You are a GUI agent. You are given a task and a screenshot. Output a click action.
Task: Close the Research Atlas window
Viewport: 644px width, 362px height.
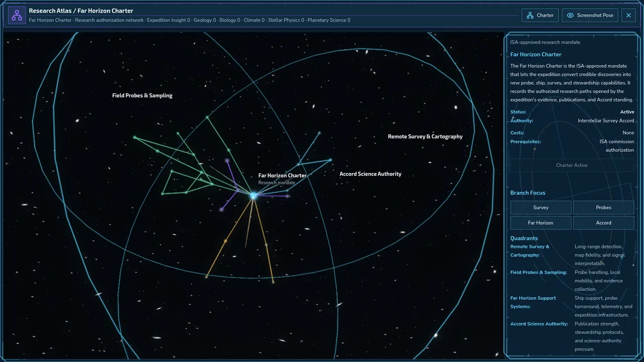click(628, 16)
